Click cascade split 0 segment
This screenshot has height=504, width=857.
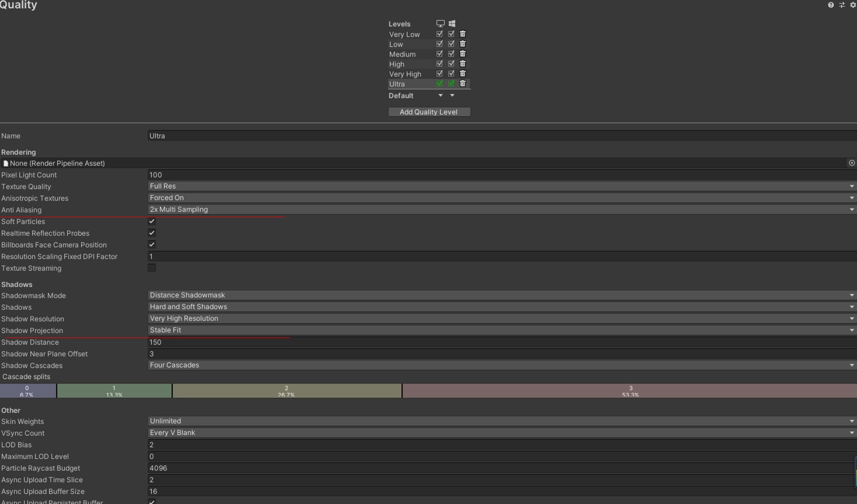click(28, 391)
